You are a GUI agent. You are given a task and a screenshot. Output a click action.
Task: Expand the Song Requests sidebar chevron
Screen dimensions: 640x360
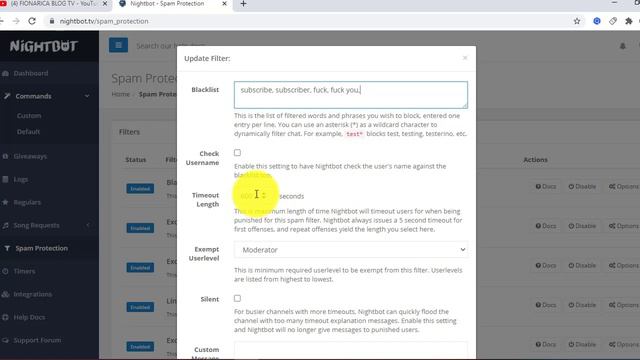click(x=88, y=225)
